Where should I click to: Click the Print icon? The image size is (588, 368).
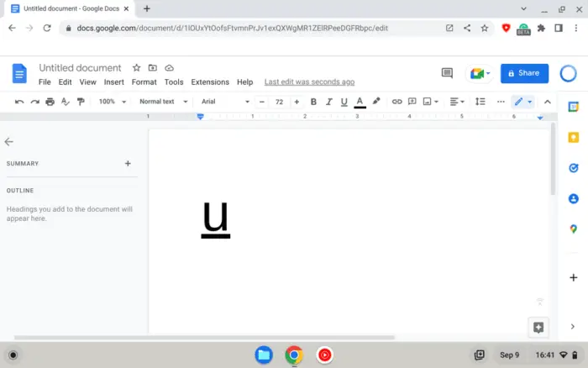point(50,102)
